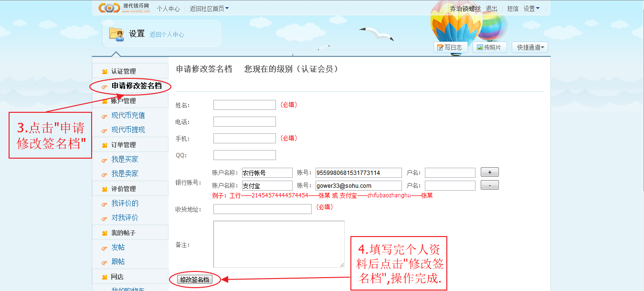Image resolution: width=644 pixels, height=291 pixels.
Task: Click the 现代钱币网 site logo
Action: point(124,8)
